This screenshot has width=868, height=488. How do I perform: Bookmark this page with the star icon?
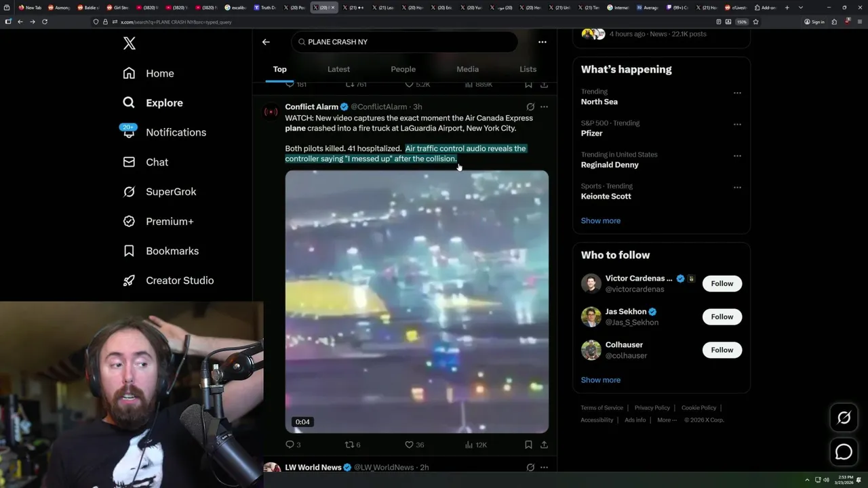(x=755, y=22)
